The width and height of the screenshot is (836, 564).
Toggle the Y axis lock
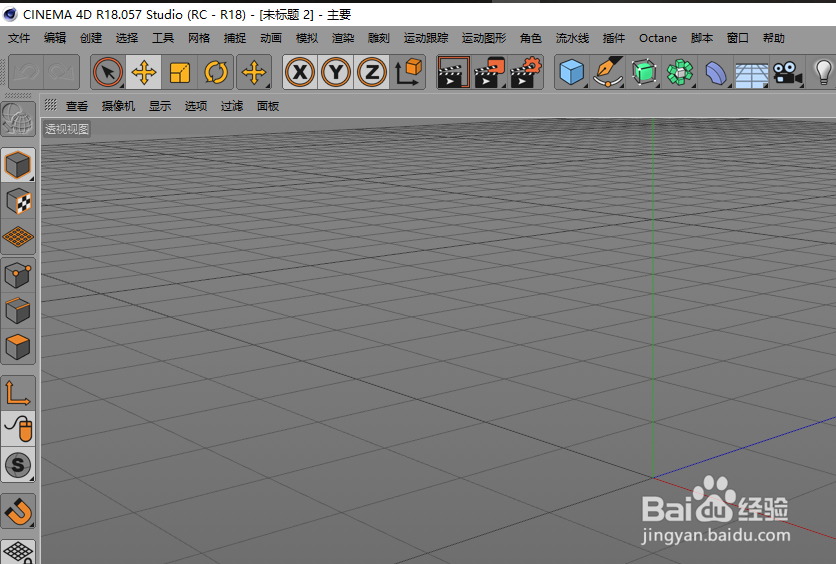coord(336,72)
